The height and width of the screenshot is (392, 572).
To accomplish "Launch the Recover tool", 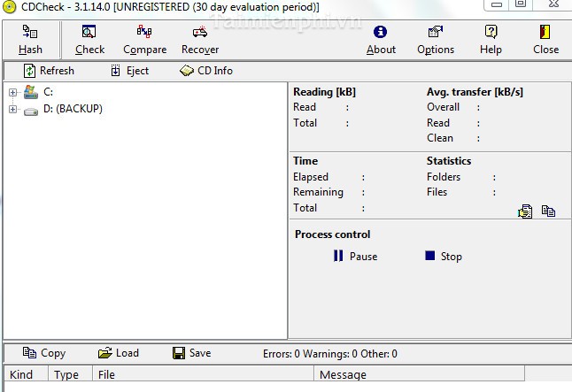I will tap(199, 33).
